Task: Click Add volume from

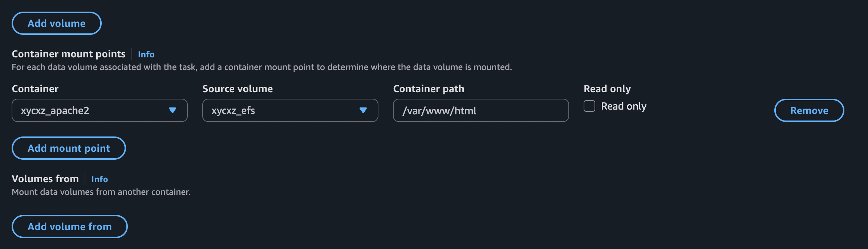Action: [x=69, y=226]
